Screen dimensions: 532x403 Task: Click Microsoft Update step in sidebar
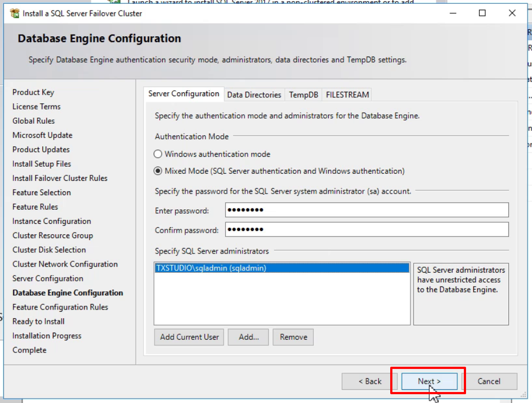pos(42,135)
